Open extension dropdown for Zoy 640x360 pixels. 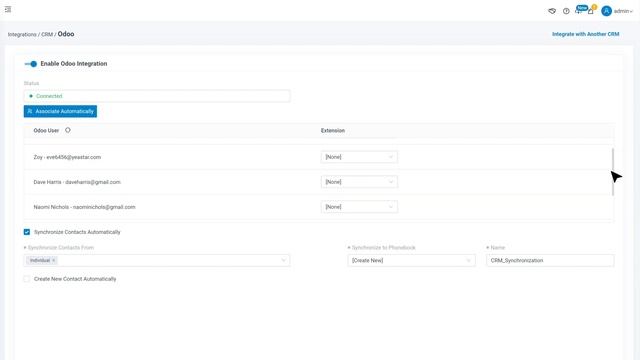[359, 157]
